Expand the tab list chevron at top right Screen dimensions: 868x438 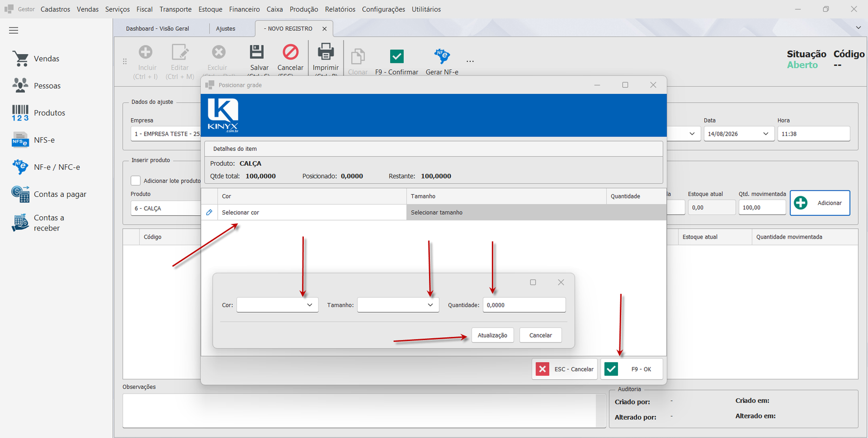coord(858,28)
